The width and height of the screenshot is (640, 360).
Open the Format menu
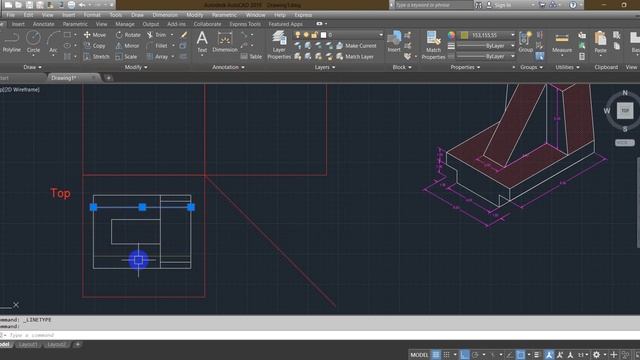point(92,15)
